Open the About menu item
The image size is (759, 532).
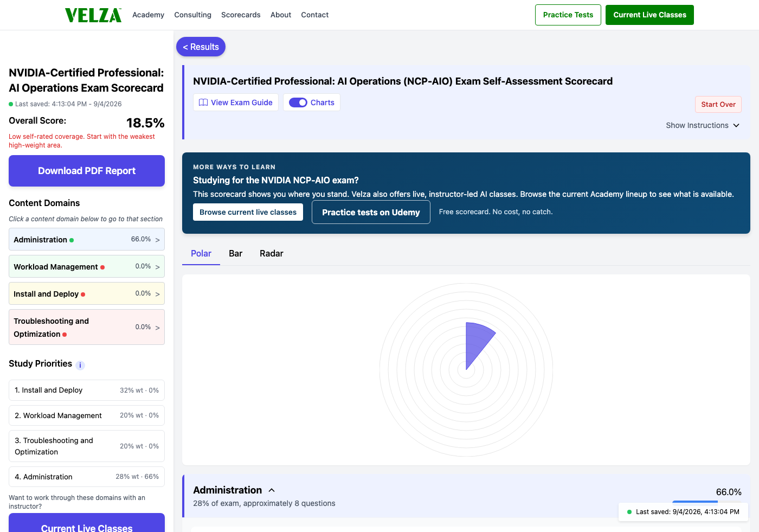[x=281, y=15]
